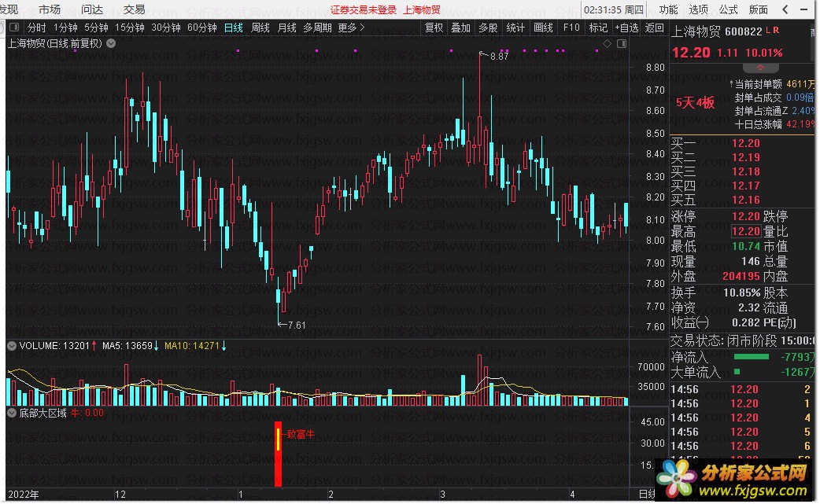Click the 7.61 low price marker
This screenshot has width=820, height=504.
tap(296, 325)
